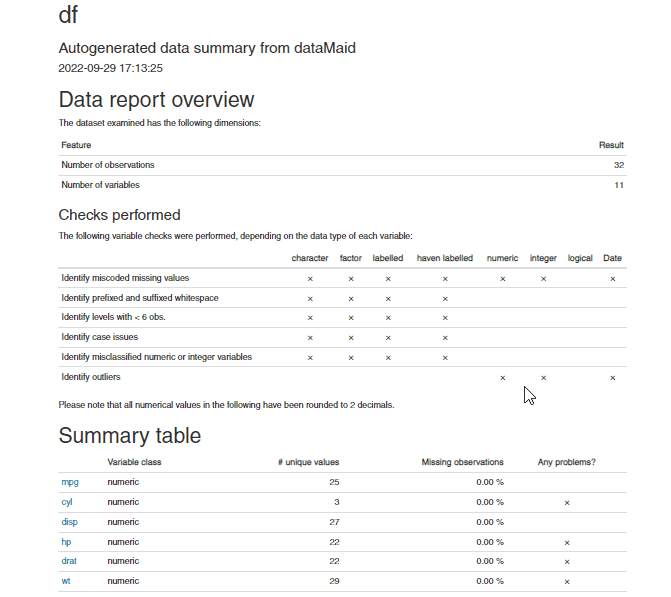Viewport: 671px width, 597px height.
Task: Click the haven labelled column header
Action: [x=445, y=258]
